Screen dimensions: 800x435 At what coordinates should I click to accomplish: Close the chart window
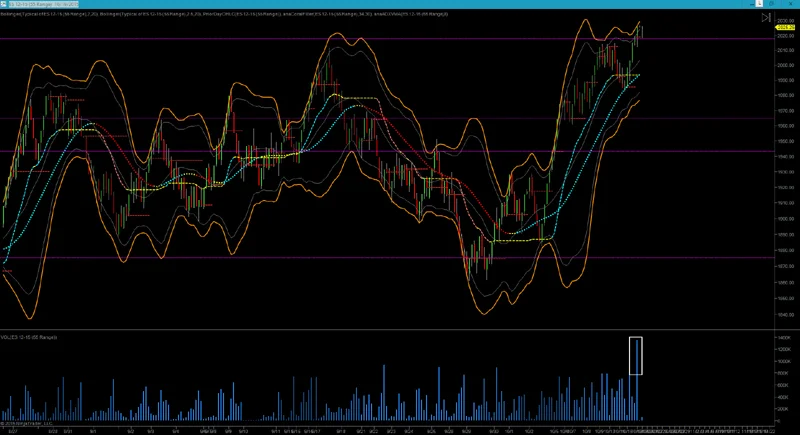[x=790, y=4]
